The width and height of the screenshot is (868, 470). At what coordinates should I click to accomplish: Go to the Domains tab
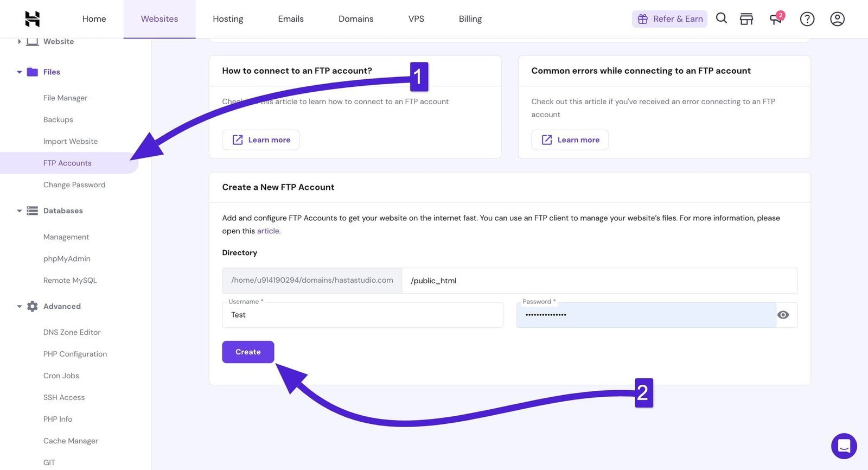[x=356, y=19]
